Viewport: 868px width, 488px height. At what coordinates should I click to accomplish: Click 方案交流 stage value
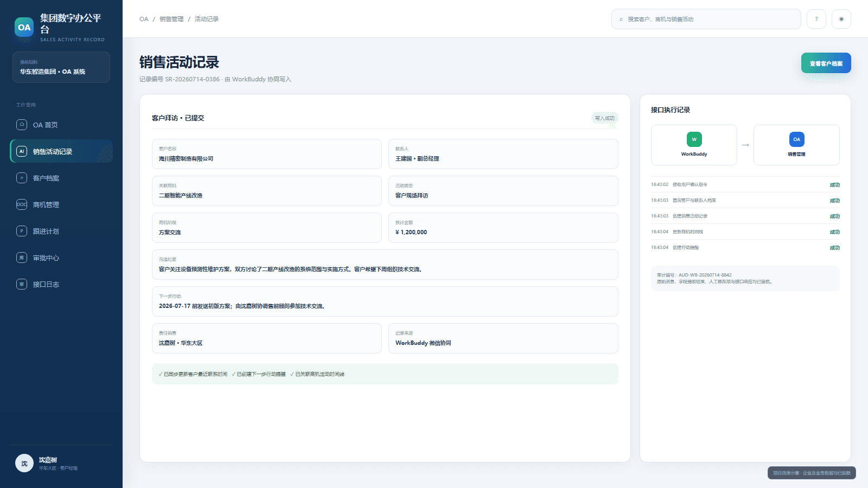170,233
